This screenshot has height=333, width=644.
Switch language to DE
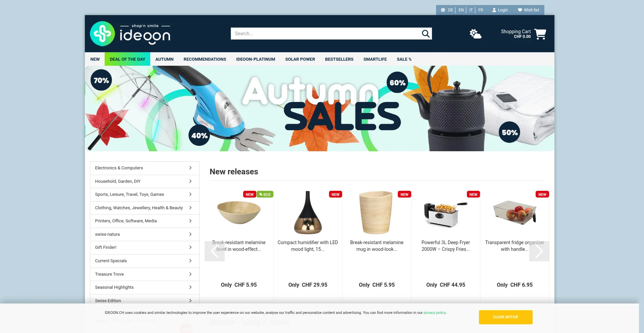(450, 10)
